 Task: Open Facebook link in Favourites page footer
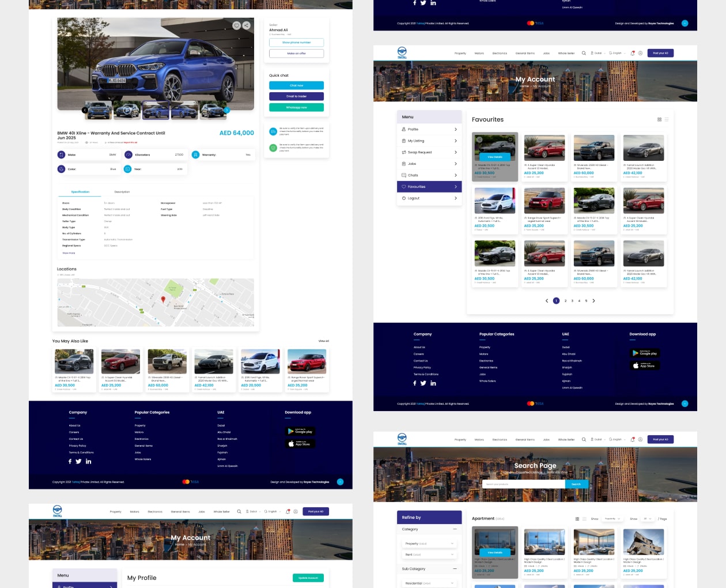point(415,383)
